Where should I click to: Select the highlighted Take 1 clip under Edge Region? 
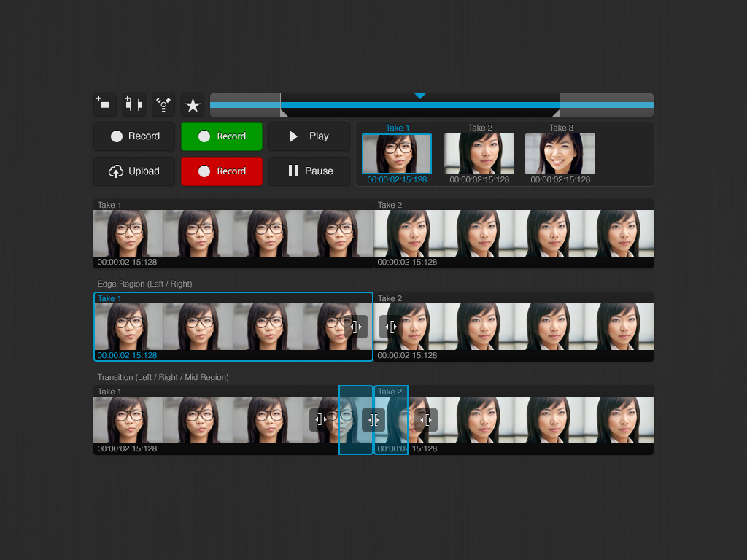click(233, 327)
